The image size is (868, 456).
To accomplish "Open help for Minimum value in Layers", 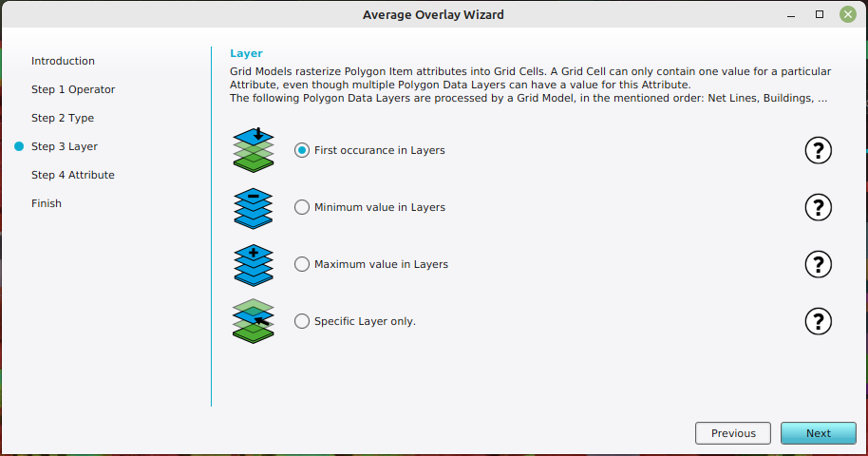I will pyautogui.click(x=818, y=207).
